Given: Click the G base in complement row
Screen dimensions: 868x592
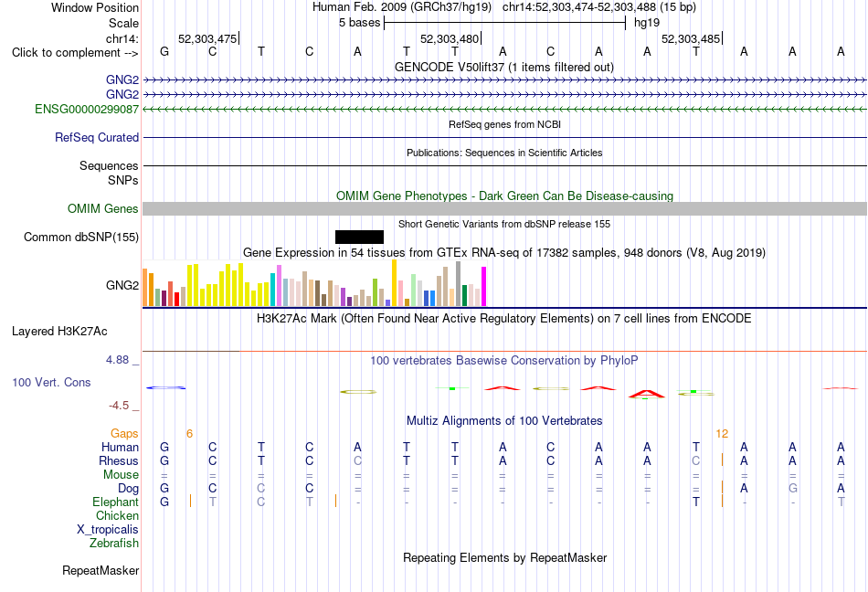Looking at the screenshot, I should 164,52.
